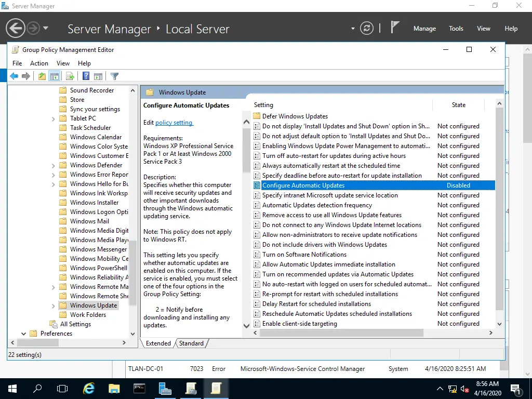Click the description pane's down scroll arrow
The height and width of the screenshot is (399, 532).
(x=247, y=326)
